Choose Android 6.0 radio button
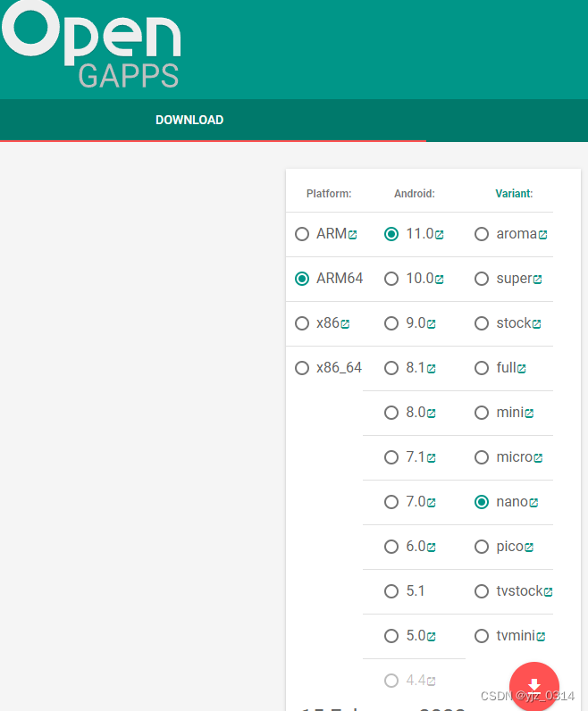 [x=391, y=547]
